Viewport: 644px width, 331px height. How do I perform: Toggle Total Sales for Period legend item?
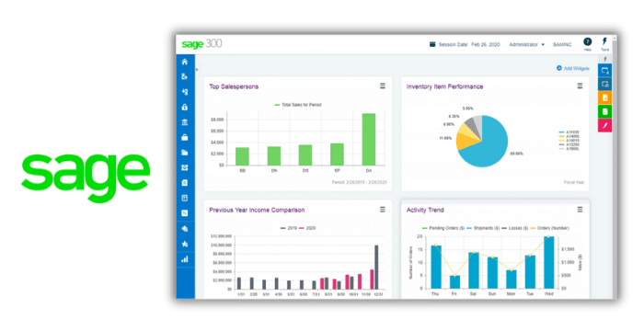click(298, 105)
